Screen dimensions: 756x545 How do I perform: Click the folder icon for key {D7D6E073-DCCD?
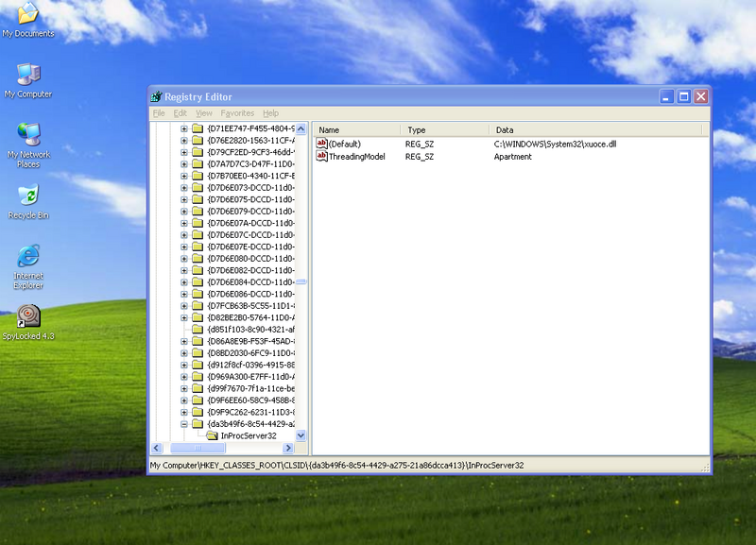click(x=198, y=187)
